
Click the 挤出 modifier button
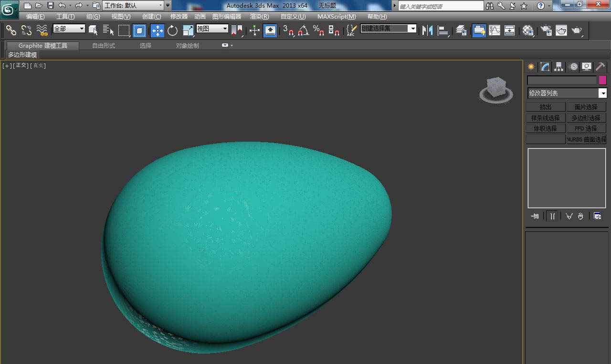pos(546,107)
